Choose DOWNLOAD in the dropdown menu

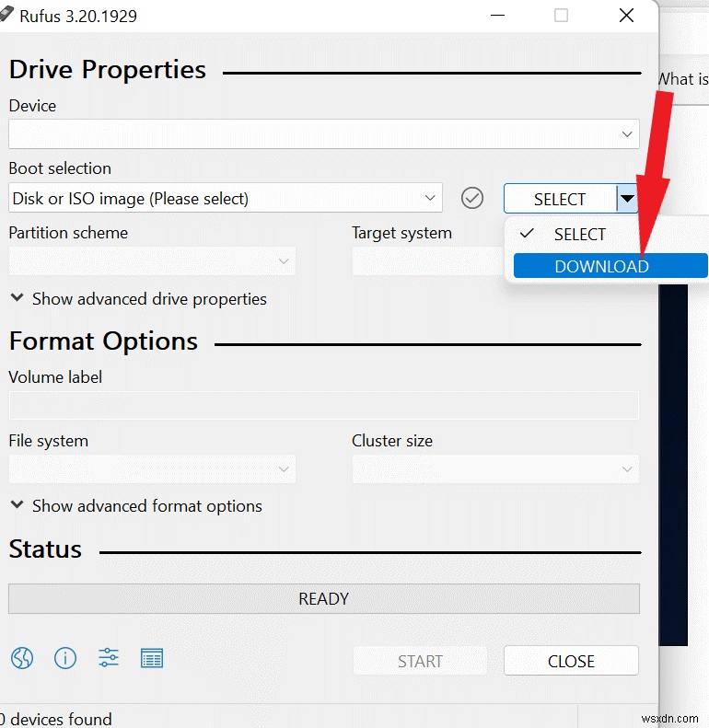click(x=610, y=266)
